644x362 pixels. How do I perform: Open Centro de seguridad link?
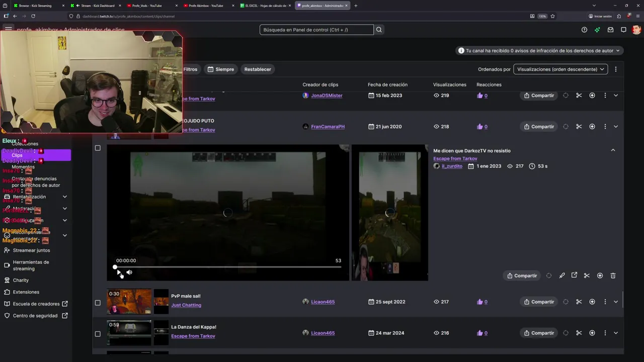35,316
